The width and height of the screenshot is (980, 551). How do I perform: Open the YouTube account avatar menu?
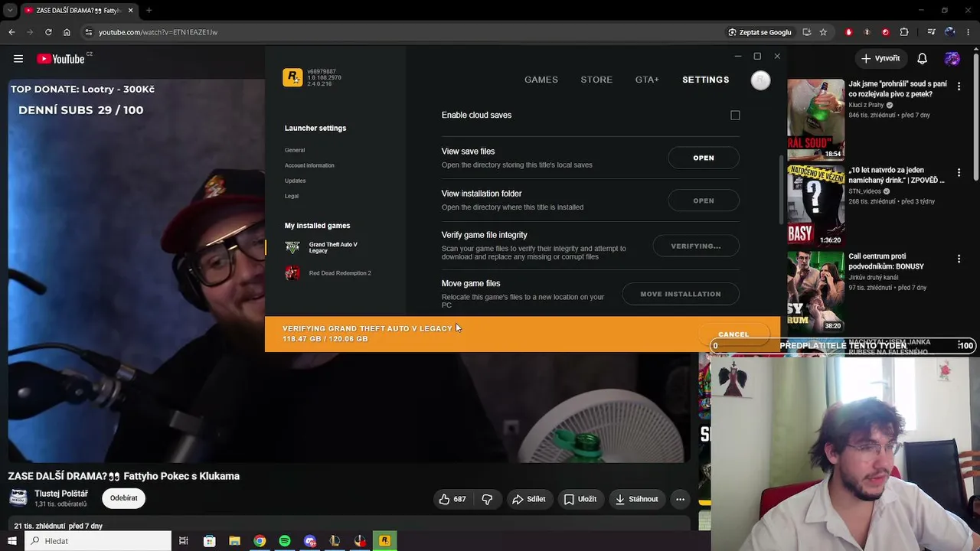[x=952, y=59]
